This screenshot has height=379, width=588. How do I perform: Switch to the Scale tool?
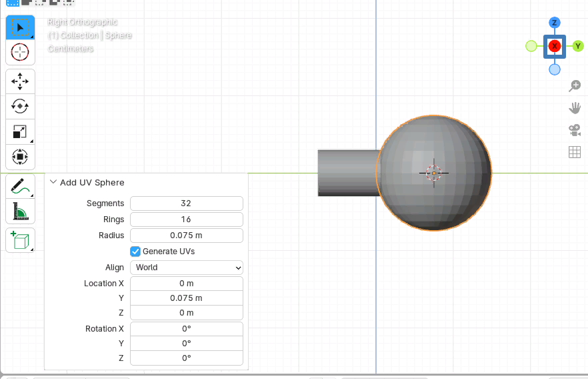[20, 131]
